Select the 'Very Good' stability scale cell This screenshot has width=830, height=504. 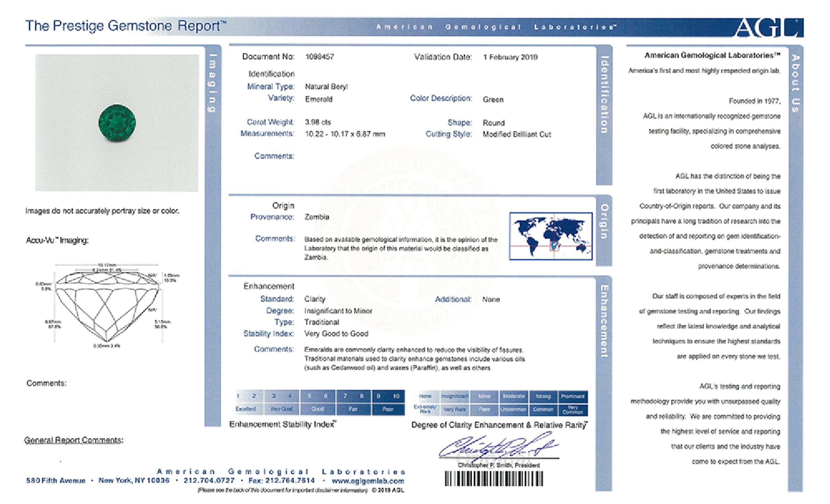coord(282,409)
